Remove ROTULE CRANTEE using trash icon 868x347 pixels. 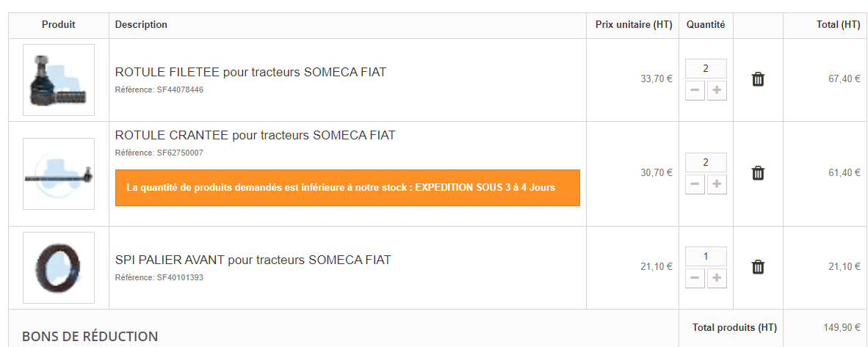click(x=758, y=173)
